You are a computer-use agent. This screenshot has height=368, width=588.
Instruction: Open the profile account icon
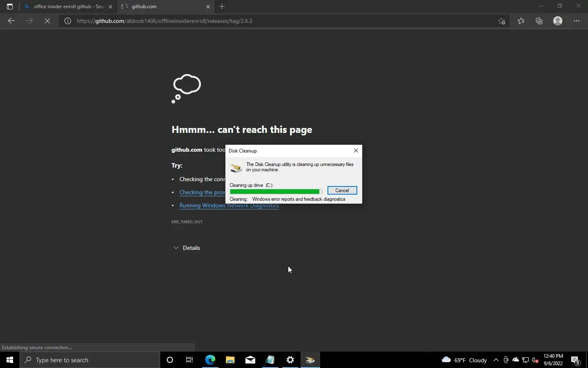[558, 21]
